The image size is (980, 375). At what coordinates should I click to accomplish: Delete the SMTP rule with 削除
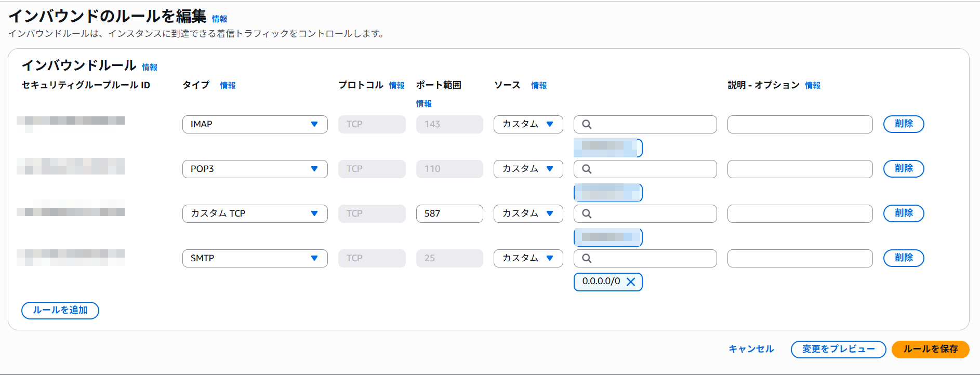[903, 258]
